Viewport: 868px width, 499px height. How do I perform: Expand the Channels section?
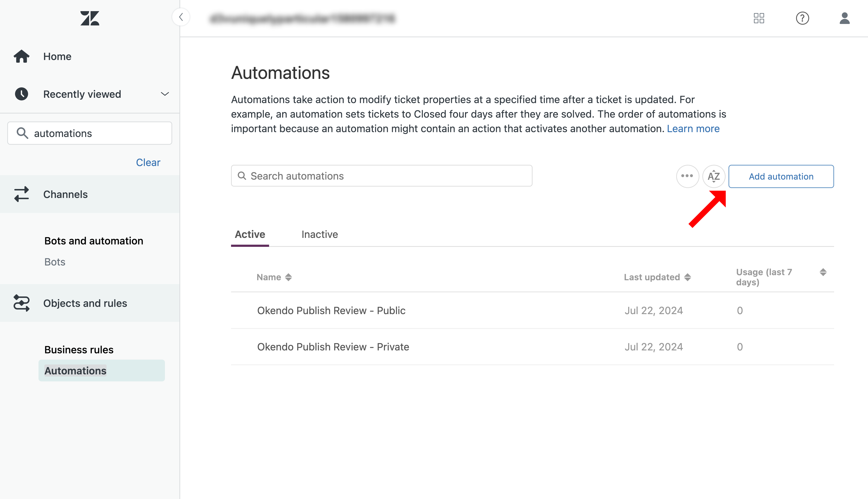[90, 194]
